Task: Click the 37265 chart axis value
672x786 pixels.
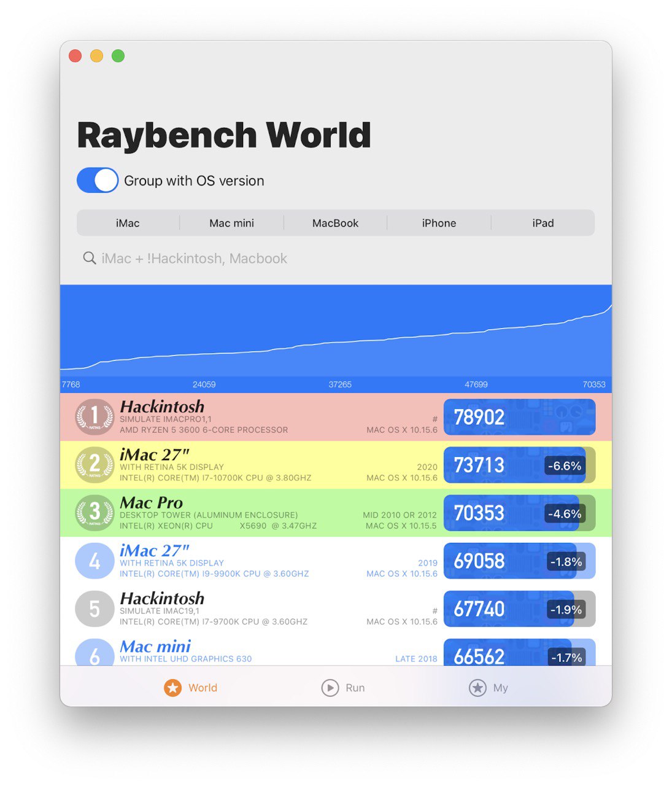Action: (x=340, y=384)
